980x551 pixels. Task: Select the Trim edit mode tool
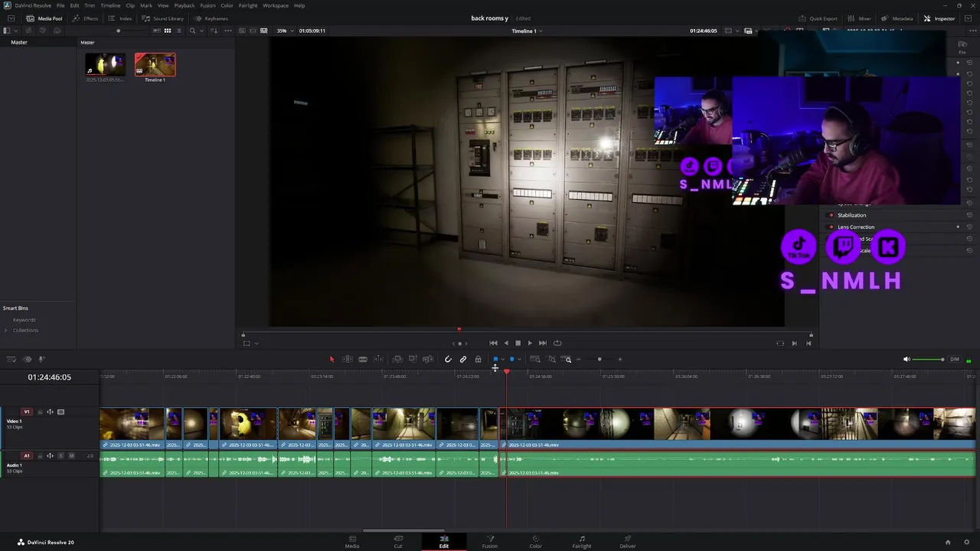click(x=347, y=359)
